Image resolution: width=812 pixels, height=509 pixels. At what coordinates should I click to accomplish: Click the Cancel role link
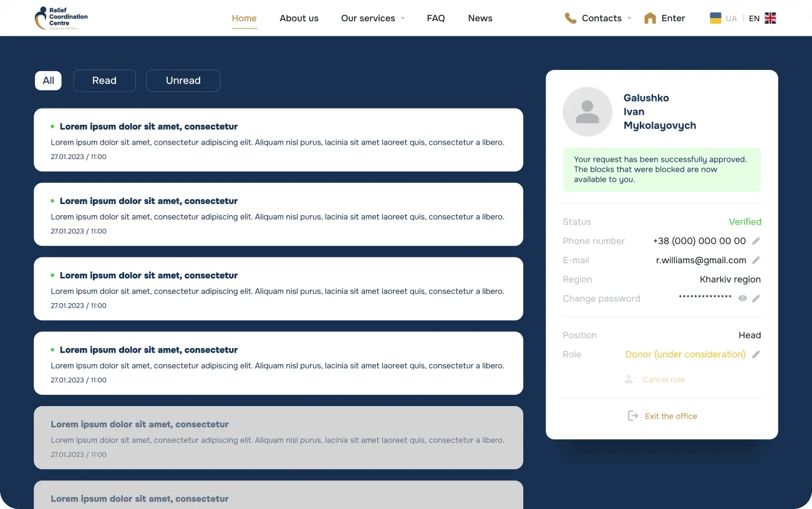click(664, 379)
